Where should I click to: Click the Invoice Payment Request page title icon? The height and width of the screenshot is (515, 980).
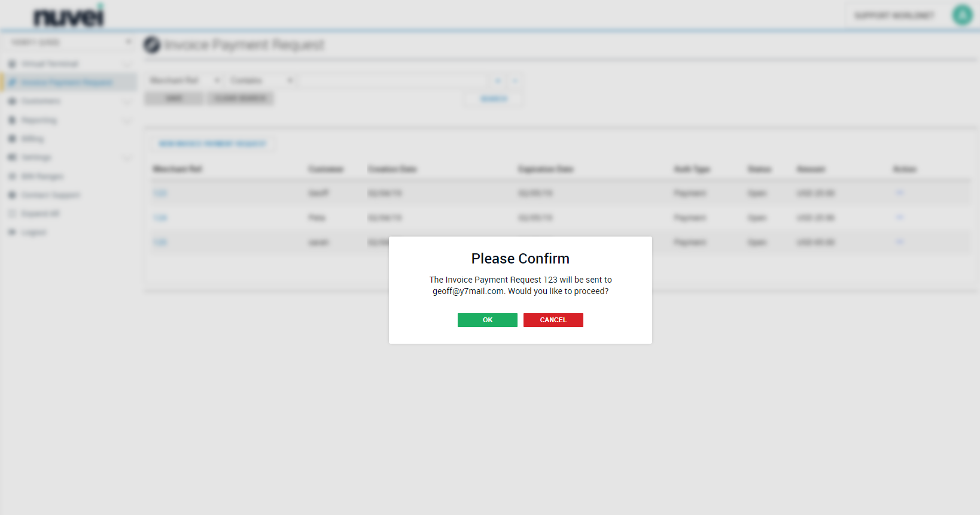pyautogui.click(x=152, y=45)
